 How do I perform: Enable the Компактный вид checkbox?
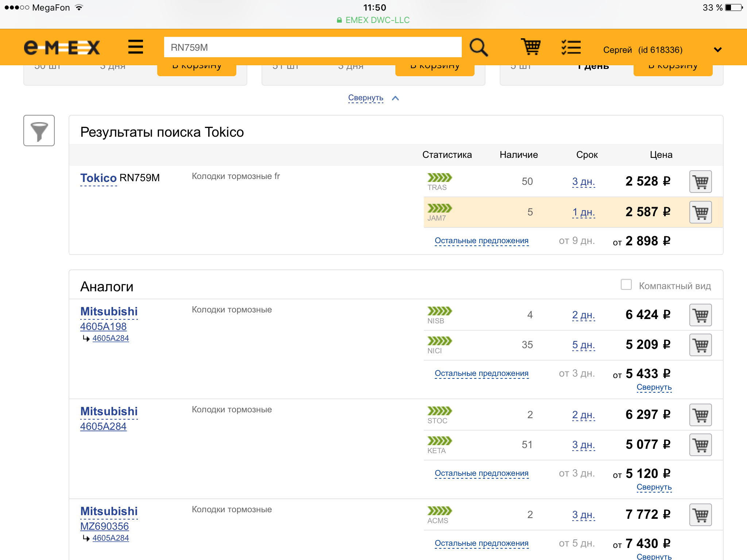pos(626,285)
